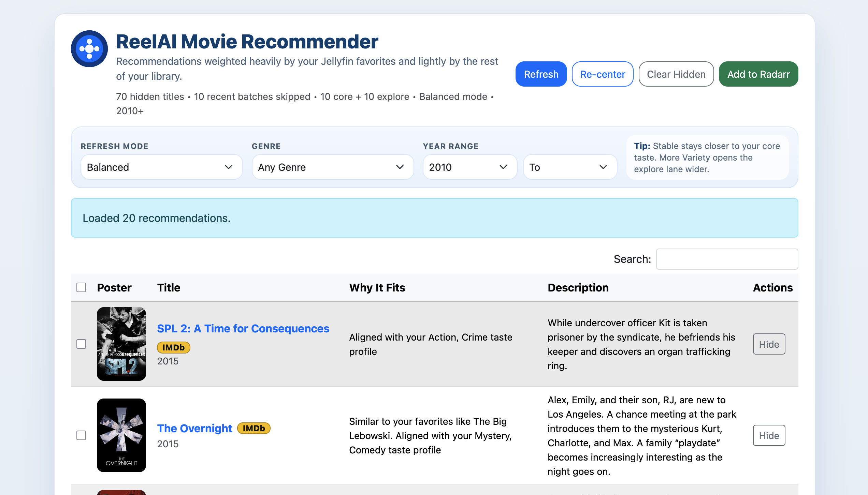
Task: Click the green Add to Radarr button
Action: point(758,74)
